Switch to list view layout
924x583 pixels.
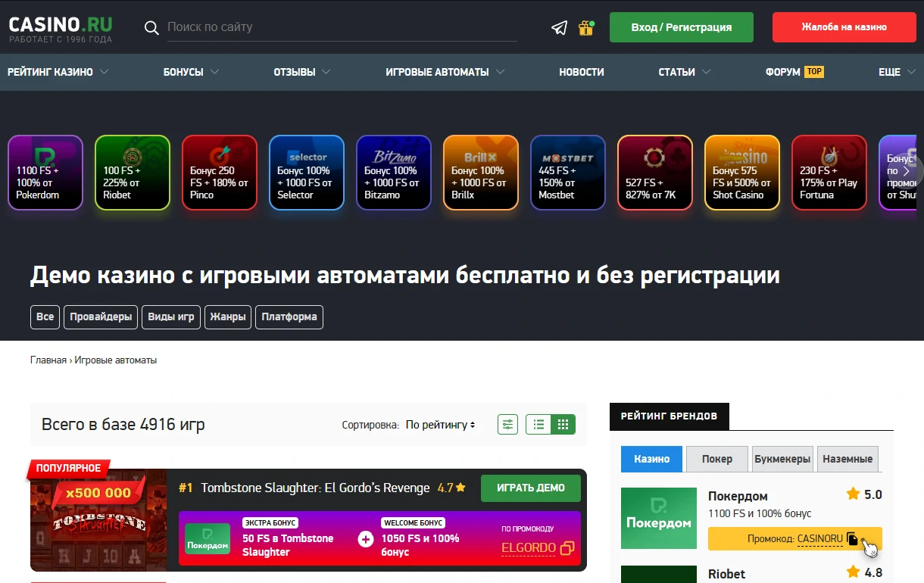[x=538, y=425]
